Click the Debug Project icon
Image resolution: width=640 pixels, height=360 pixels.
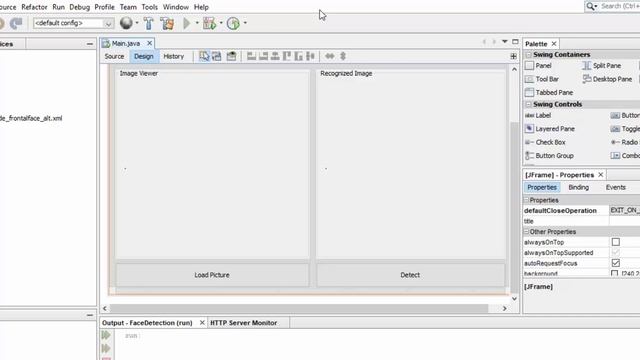tap(209, 23)
